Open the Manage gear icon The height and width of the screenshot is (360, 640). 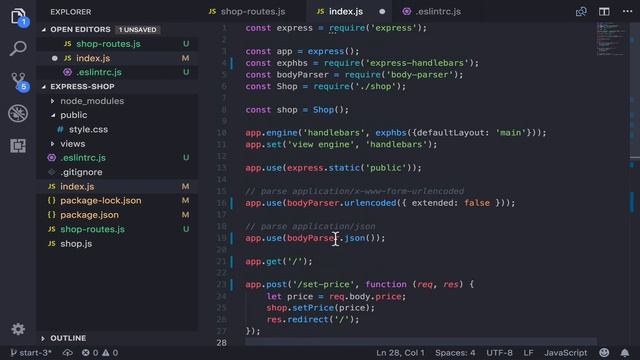[18, 329]
